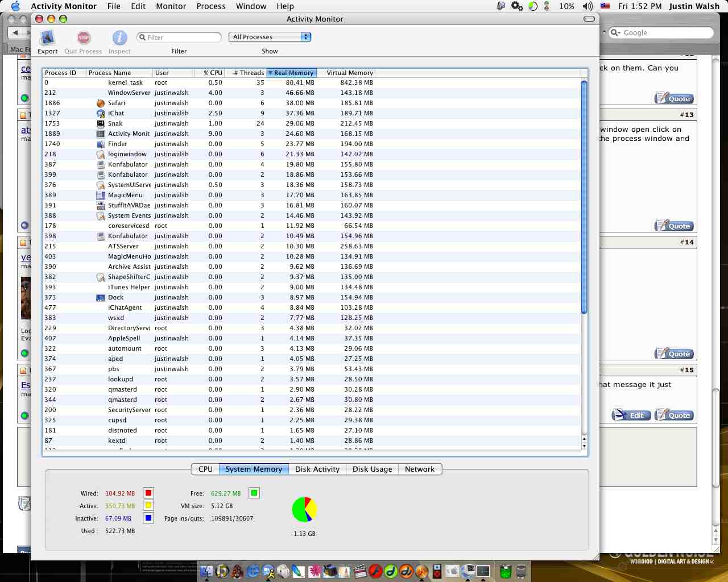Open Internet Explorer from the Dock
This screenshot has height=582, width=728.
[253, 571]
